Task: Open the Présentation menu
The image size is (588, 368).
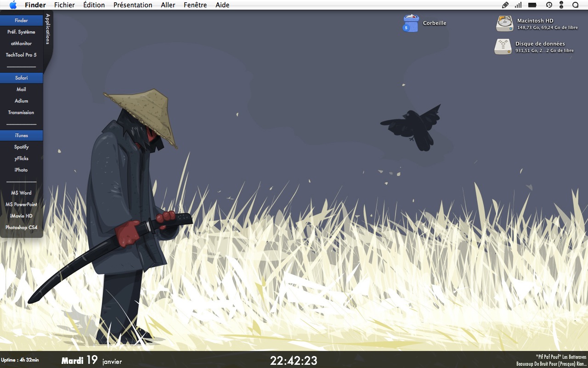Action: (133, 5)
